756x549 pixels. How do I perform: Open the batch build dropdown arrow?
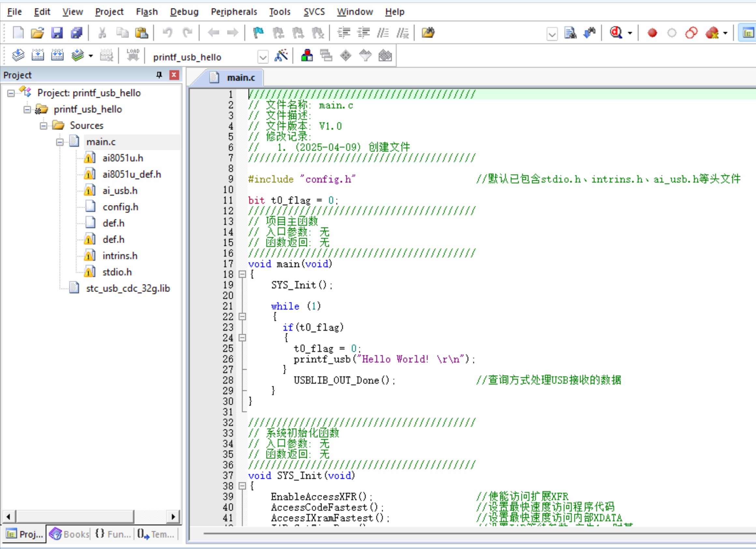pyautogui.click(x=91, y=55)
